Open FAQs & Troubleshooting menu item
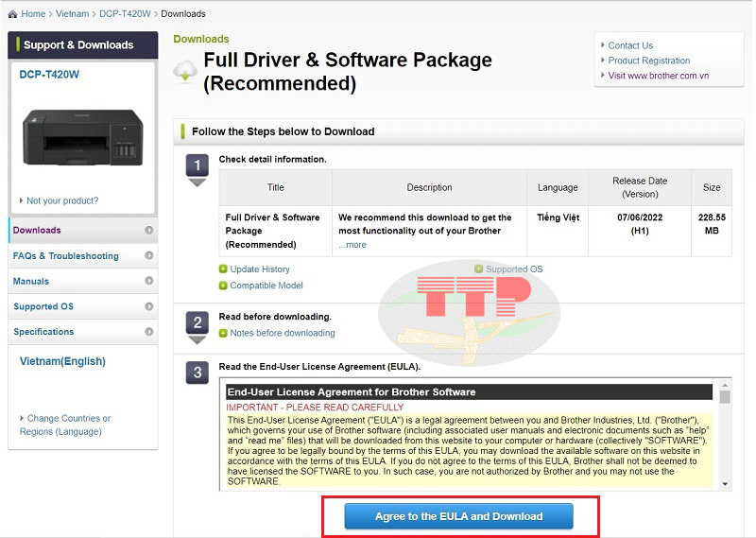This screenshot has width=756, height=538. pyautogui.click(x=83, y=255)
